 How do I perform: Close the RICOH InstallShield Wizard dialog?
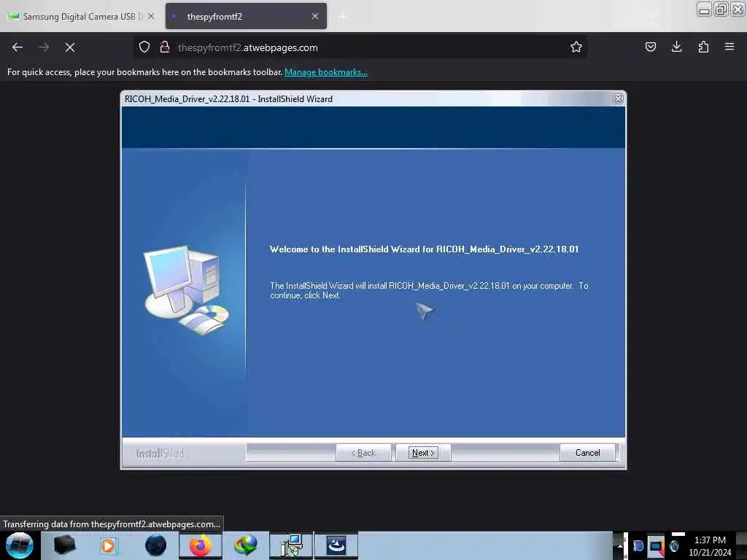(618, 98)
